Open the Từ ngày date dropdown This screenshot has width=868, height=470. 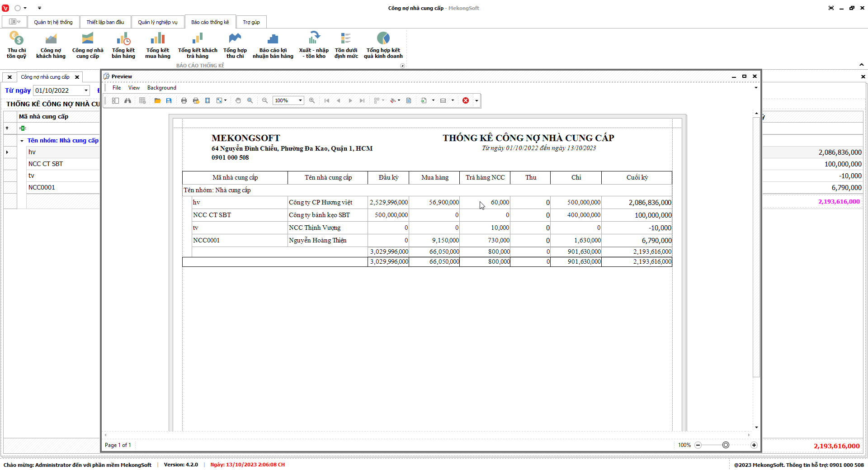(86, 90)
